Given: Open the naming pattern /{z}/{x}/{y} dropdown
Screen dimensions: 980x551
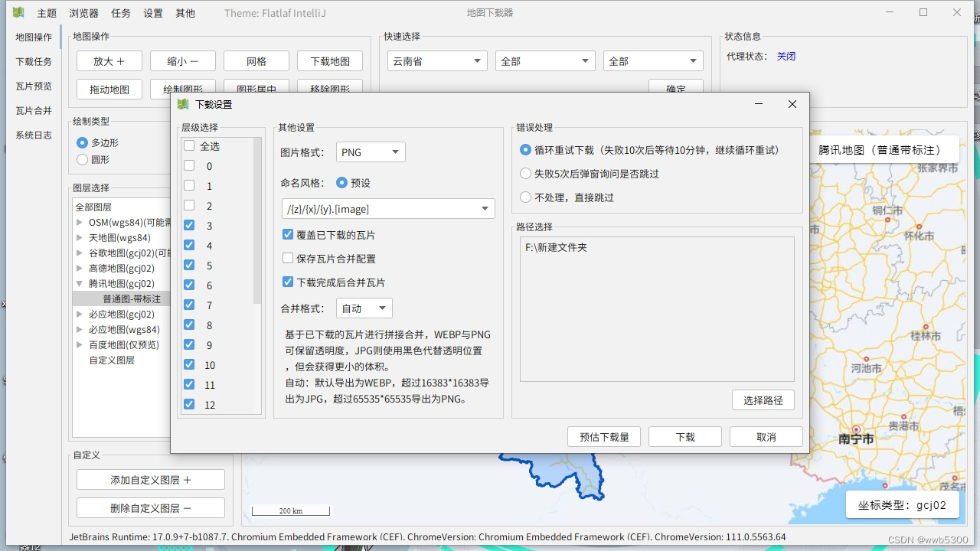Looking at the screenshot, I should (x=388, y=208).
